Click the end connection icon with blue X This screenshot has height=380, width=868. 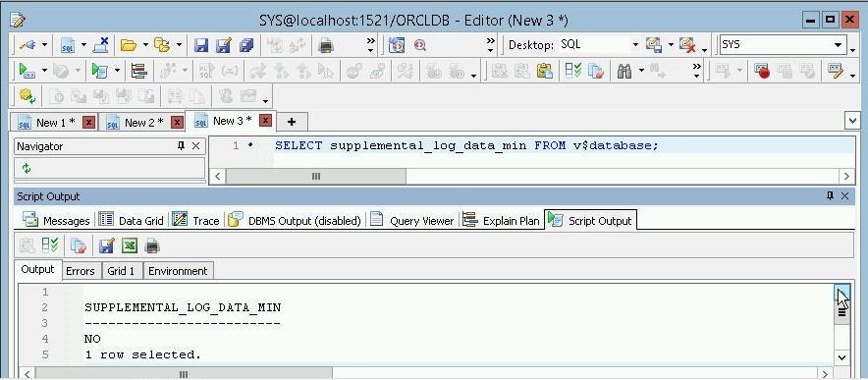click(x=101, y=45)
